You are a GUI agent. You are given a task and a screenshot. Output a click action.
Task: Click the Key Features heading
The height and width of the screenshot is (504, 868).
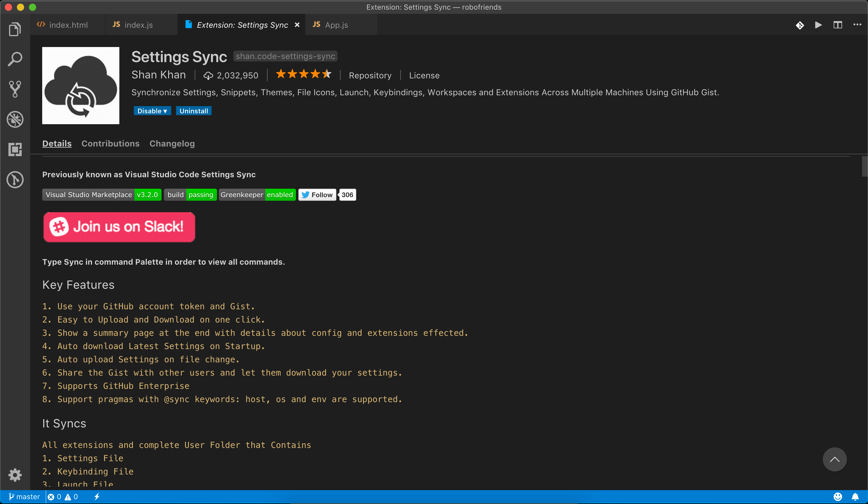pos(78,285)
